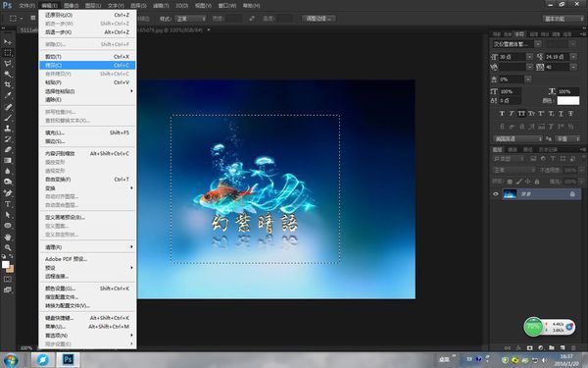Select the Hand tool
Screen dimensions: 588x368
coord(8,237)
